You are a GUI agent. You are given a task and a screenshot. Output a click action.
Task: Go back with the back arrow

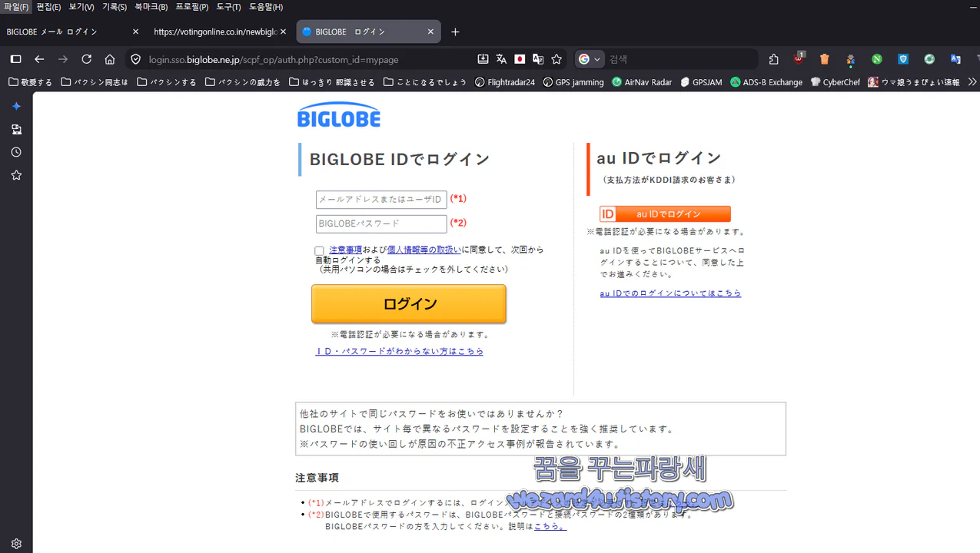[x=39, y=59]
